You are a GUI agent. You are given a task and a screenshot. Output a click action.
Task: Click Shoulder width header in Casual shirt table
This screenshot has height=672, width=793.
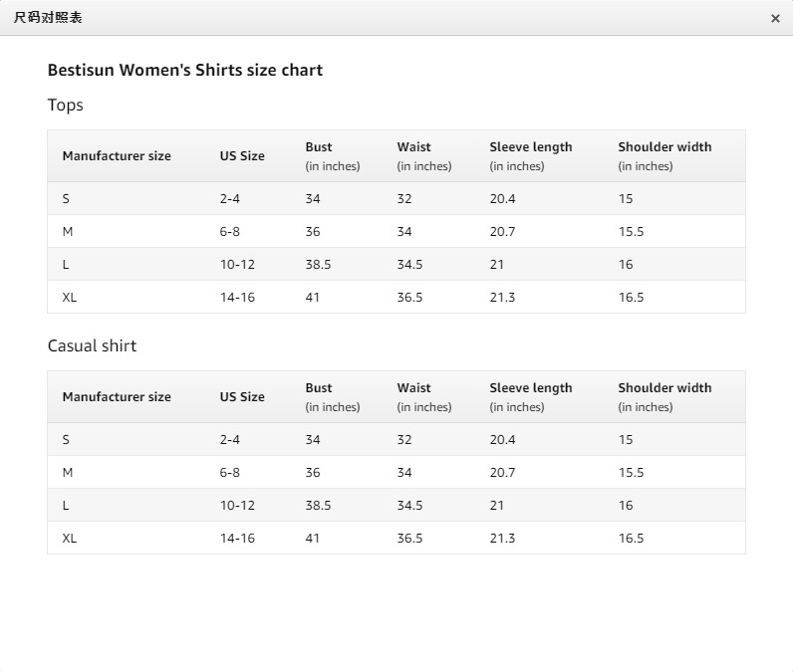(x=664, y=387)
